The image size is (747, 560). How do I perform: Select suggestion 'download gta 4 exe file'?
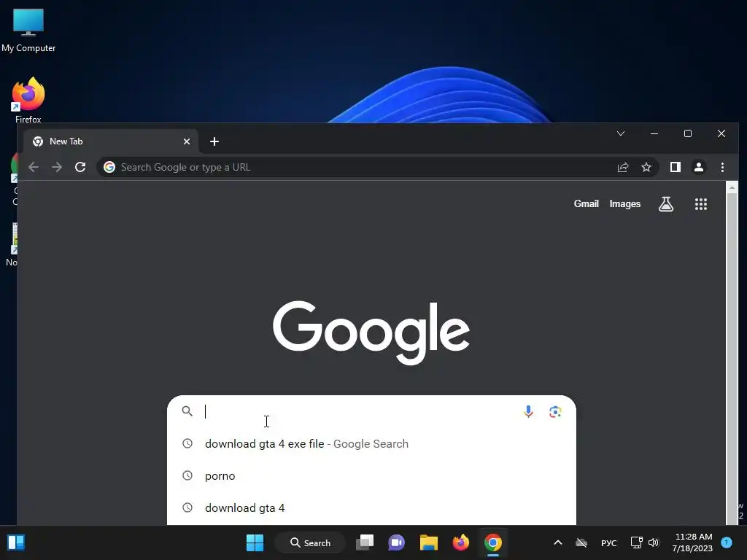pos(371,444)
